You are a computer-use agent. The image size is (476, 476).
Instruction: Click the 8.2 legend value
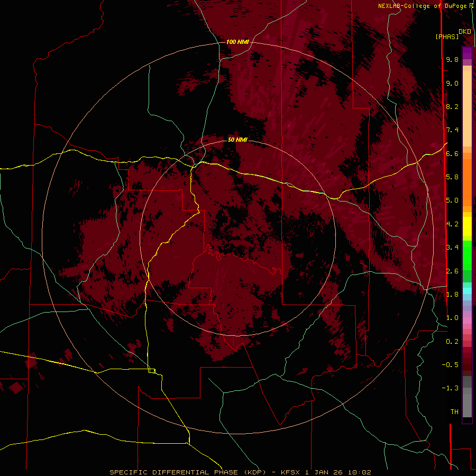point(452,106)
